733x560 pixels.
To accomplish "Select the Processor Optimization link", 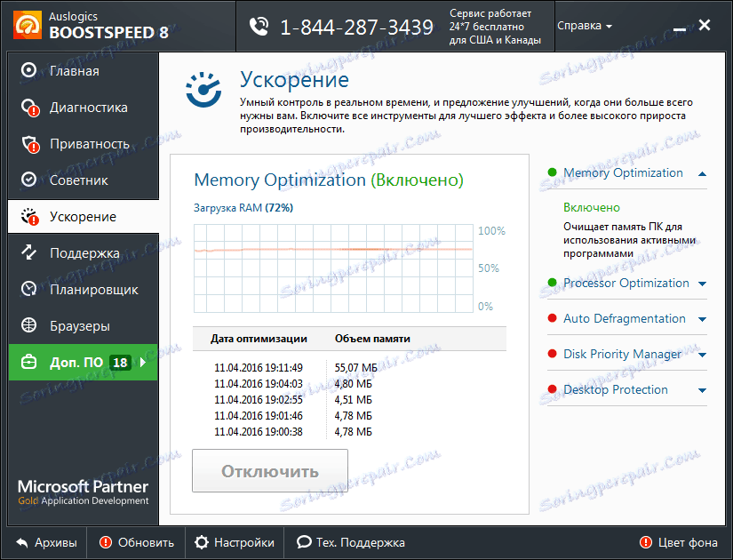I will click(x=626, y=283).
